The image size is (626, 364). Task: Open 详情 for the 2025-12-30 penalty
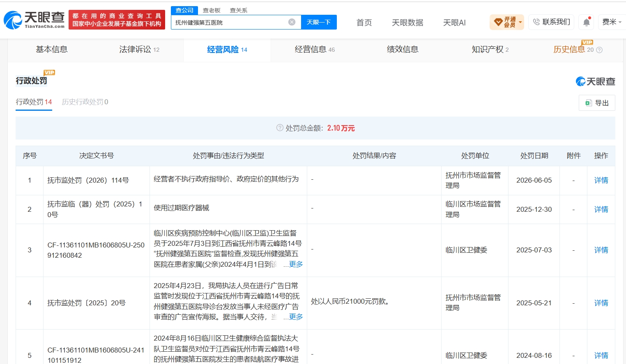601,210
